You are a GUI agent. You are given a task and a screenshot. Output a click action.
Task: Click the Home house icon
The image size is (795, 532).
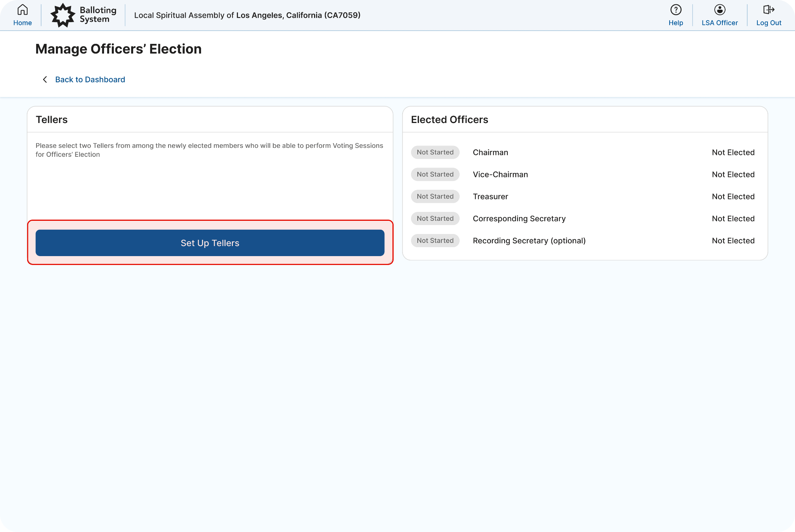23,10
